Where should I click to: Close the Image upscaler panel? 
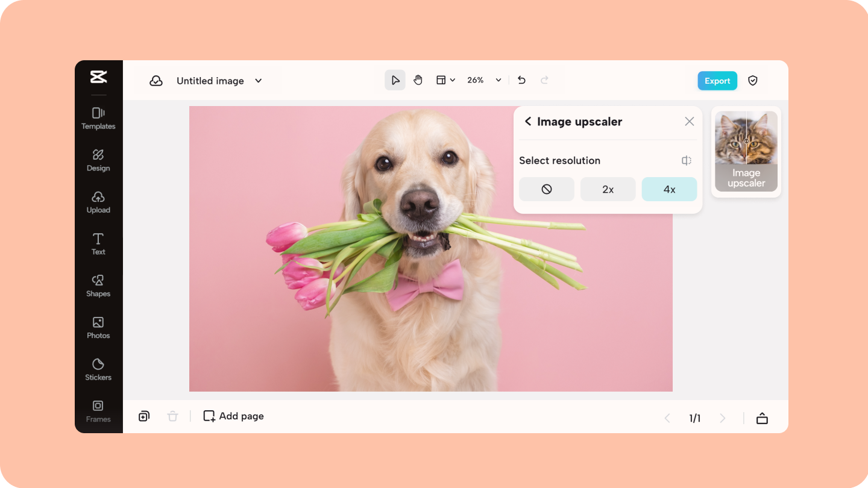[x=690, y=122]
